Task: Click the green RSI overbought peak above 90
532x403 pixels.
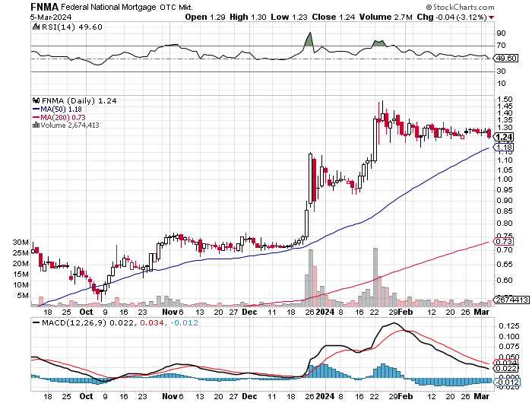Action: [309, 40]
